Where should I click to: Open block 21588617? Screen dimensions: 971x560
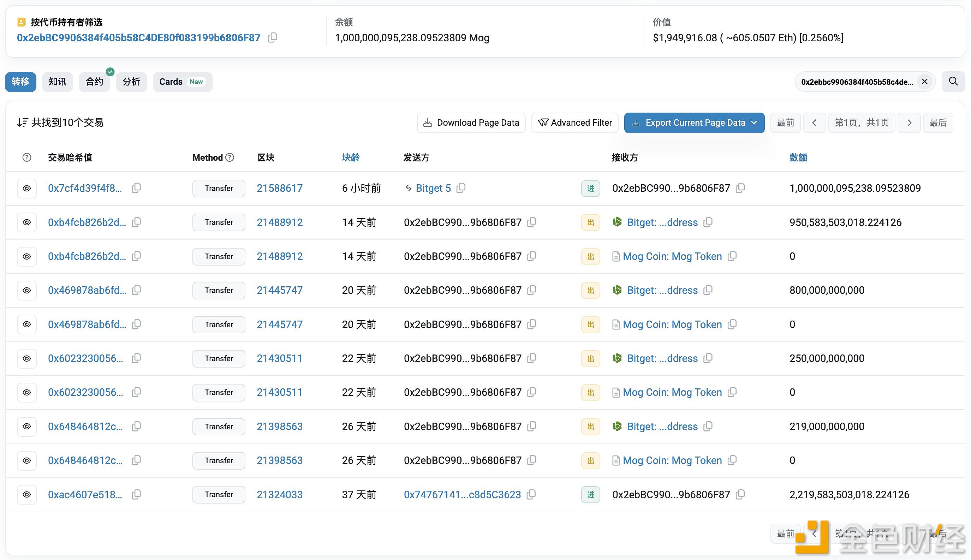pos(280,188)
